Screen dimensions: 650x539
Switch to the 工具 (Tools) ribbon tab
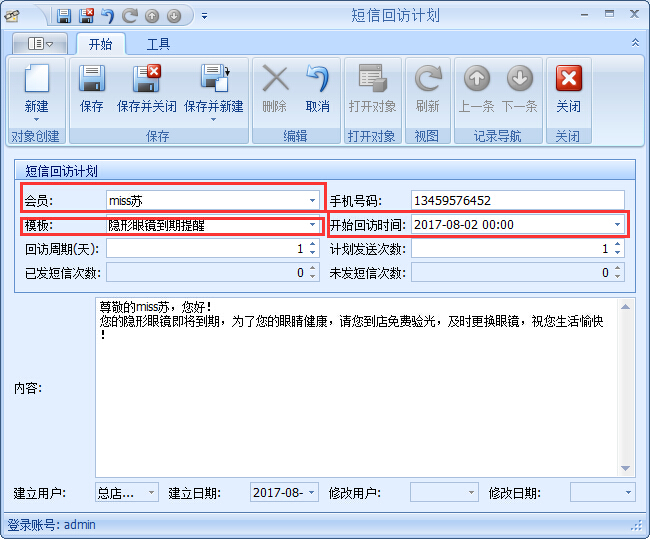point(158,44)
